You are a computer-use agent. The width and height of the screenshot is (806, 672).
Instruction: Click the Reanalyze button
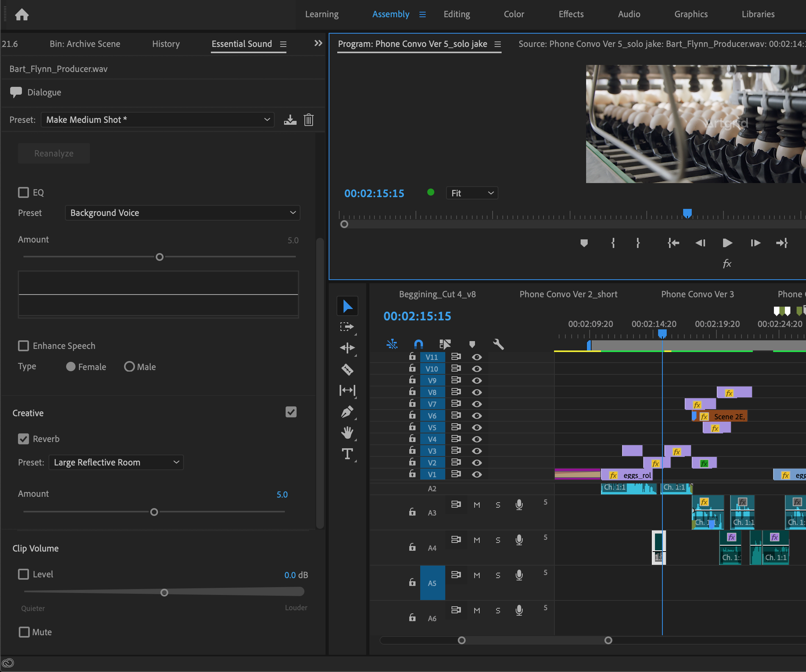pos(54,152)
